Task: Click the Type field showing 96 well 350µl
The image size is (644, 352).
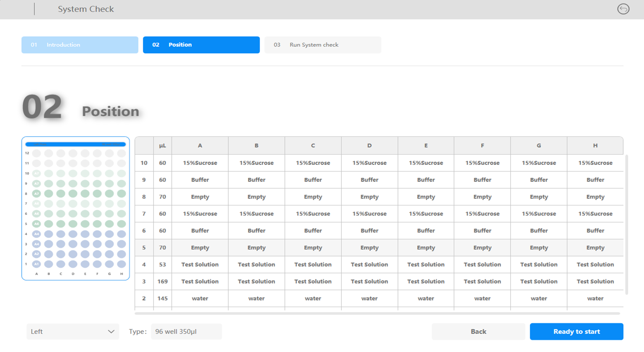Action: pyautogui.click(x=186, y=331)
